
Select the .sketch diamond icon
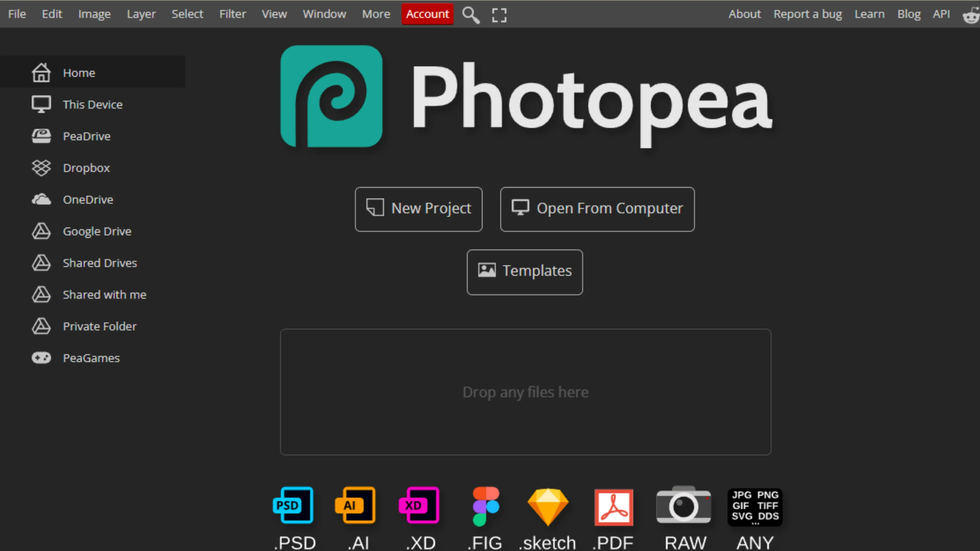pyautogui.click(x=548, y=507)
